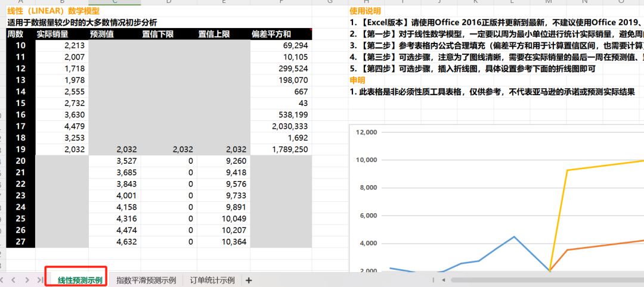Select week 24 forecast cell 4,158
The width and height of the screenshot is (644, 287).
point(114,207)
